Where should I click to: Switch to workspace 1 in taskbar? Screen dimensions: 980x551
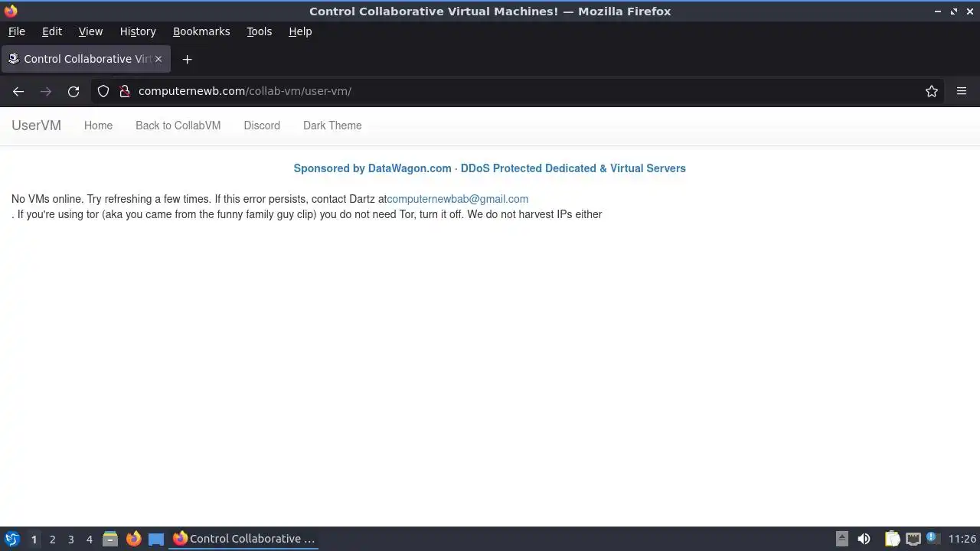tap(34, 540)
